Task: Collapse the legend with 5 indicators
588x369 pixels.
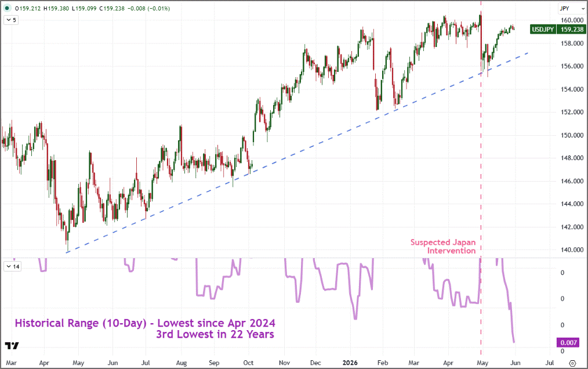Action: coord(11,20)
